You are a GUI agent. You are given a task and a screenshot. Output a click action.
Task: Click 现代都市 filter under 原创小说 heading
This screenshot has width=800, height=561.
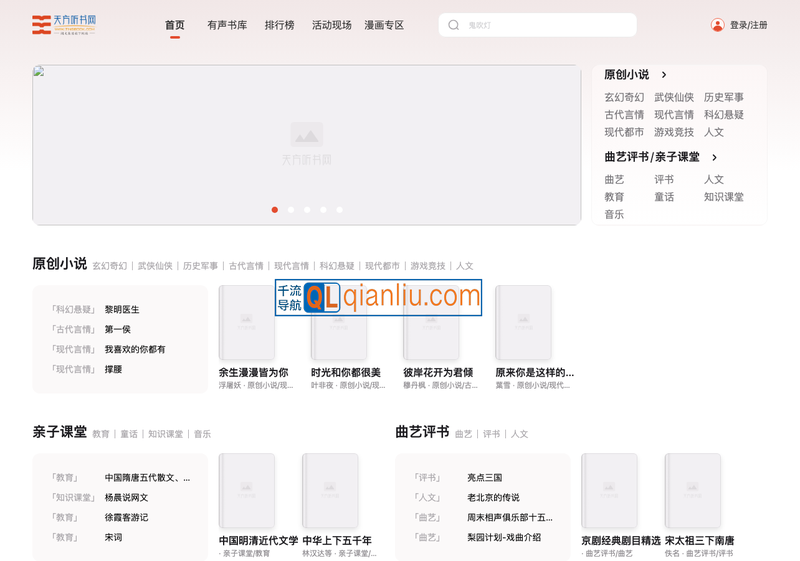(x=382, y=266)
